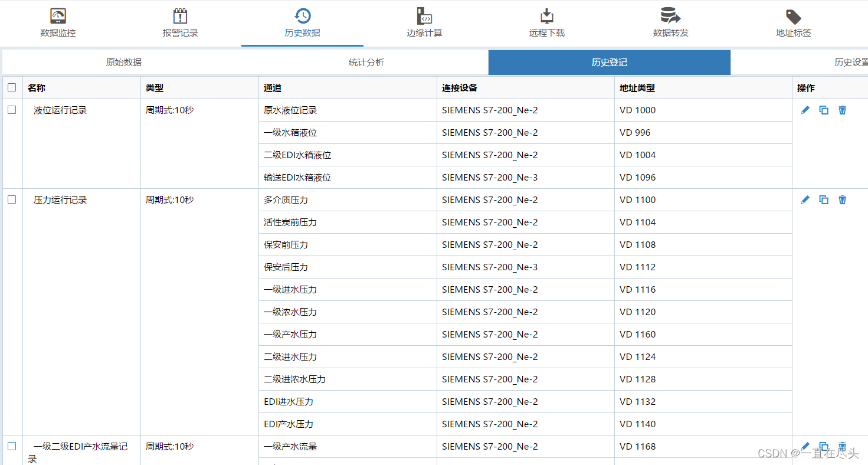Tick the select-all checkbox in table header
Screen dimensions: 868x465
[12, 87]
